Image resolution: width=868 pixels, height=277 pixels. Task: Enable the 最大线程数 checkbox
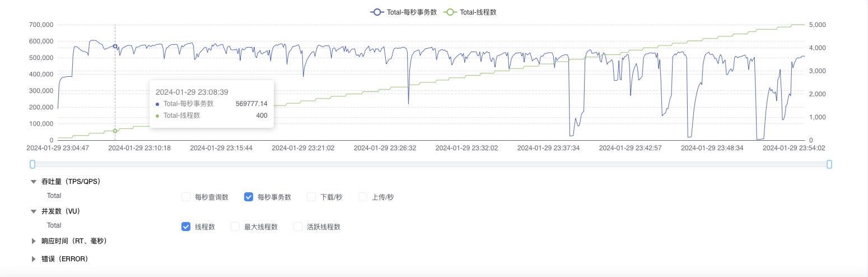click(x=235, y=227)
